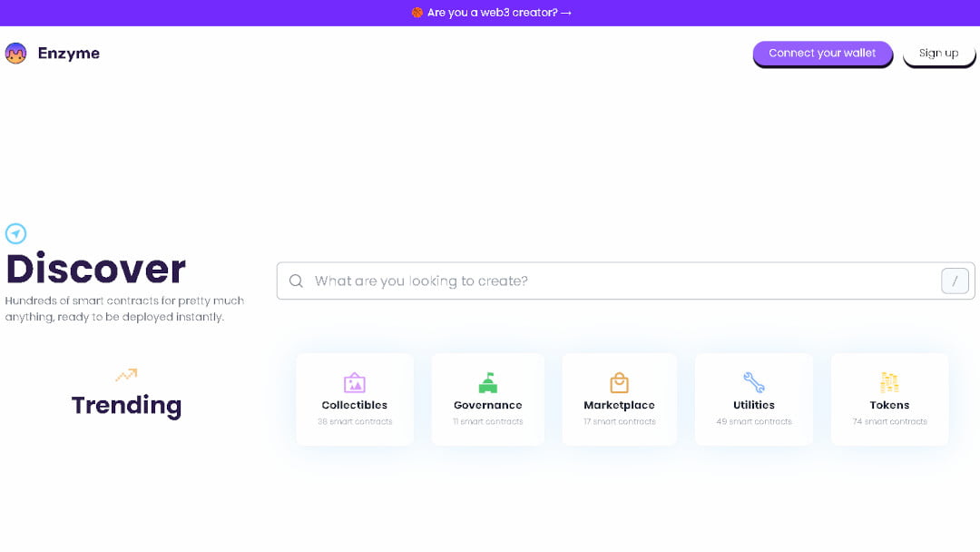Click the magnifying glass search icon
This screenshot has width=980, height=552.
click(296, 281)
